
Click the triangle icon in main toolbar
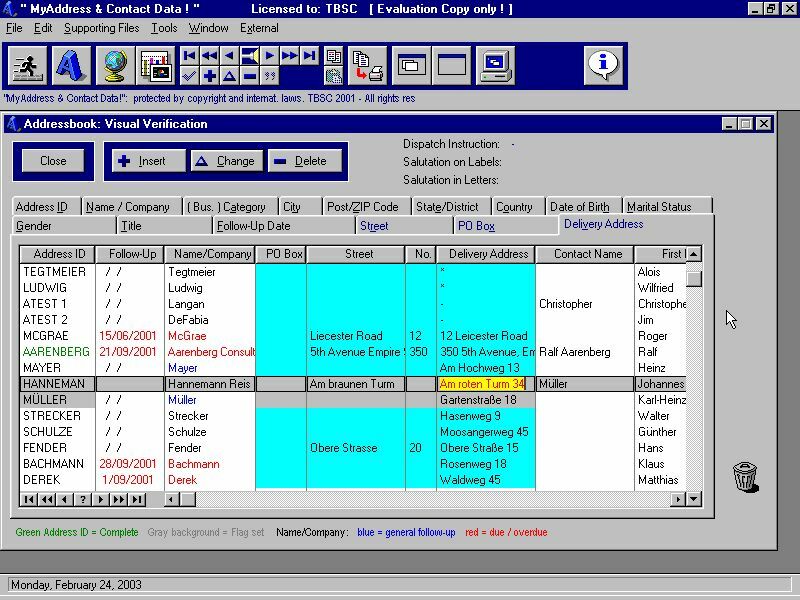pos(230,76)
